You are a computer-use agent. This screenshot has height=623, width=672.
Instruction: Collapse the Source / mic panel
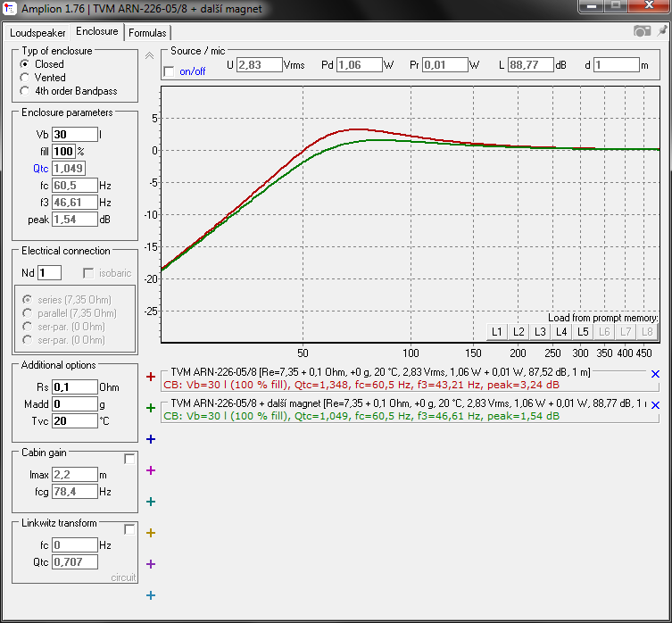click(150, 55)
